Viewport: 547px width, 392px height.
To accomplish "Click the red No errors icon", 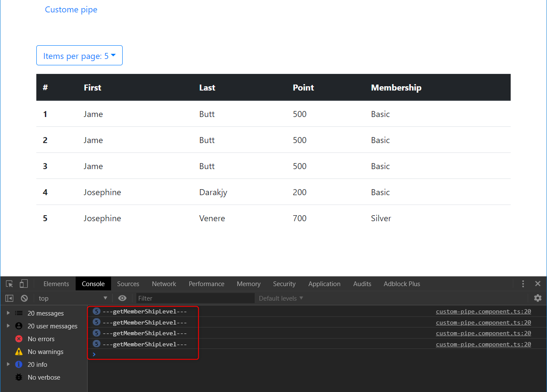I will click(19, 339).
